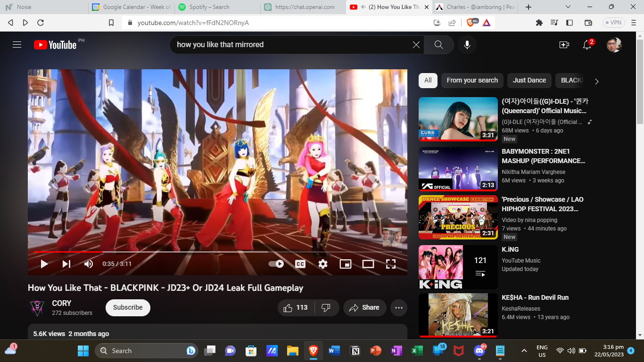Start voice search with microphone

pos(467,45)
